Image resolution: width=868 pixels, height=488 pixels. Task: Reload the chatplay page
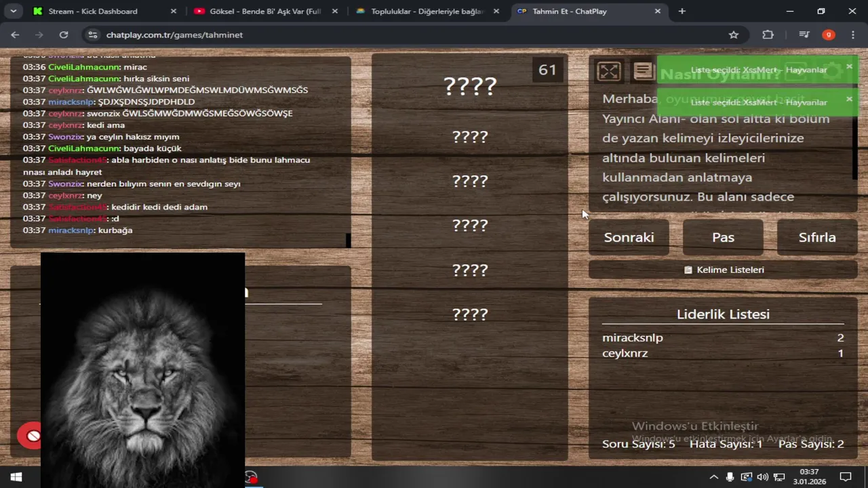(64, 35)
